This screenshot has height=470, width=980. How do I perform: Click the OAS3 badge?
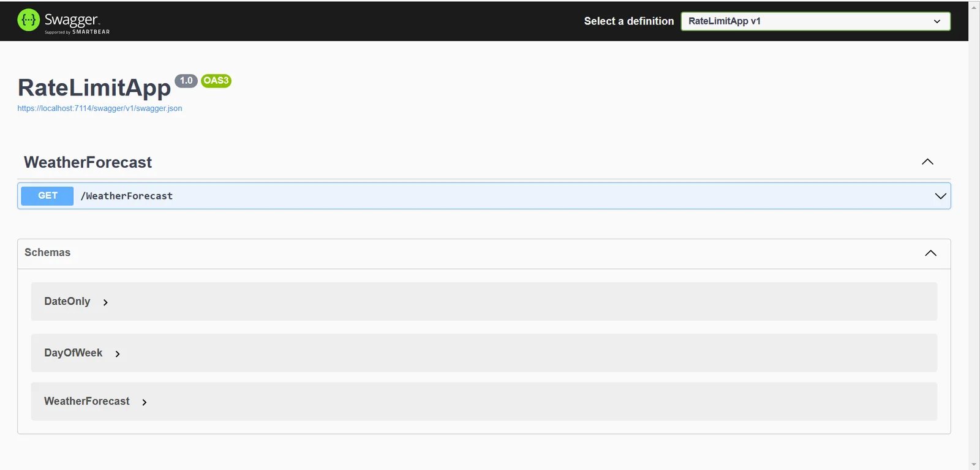(x=216, y=81)
